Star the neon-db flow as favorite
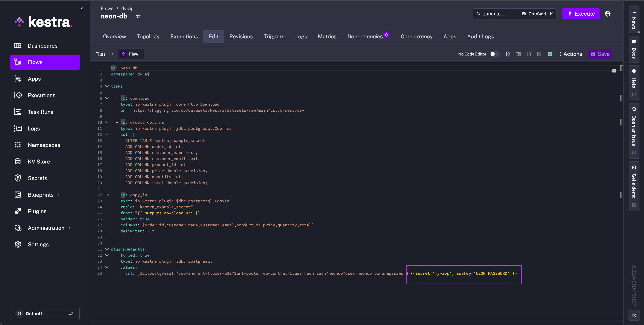Screen dimensions: 644x325 tap(138, 16)
